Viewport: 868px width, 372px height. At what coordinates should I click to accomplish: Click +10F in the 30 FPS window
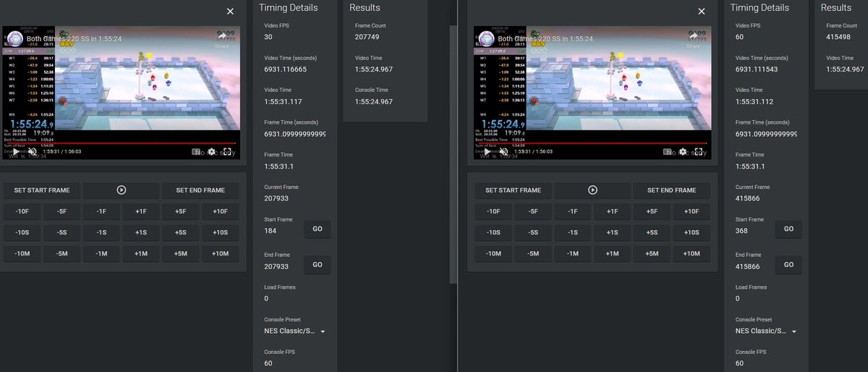coord(221,211)
